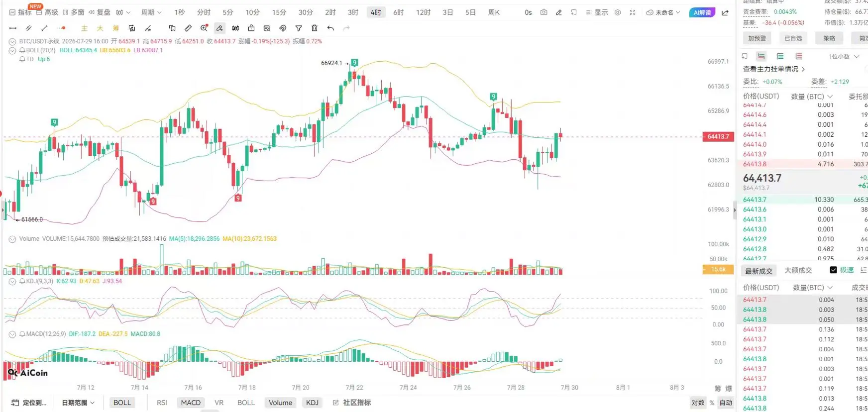868x412 pixels.
Task: Select the 1秒 timeframe
Action: tap(179, 12)
